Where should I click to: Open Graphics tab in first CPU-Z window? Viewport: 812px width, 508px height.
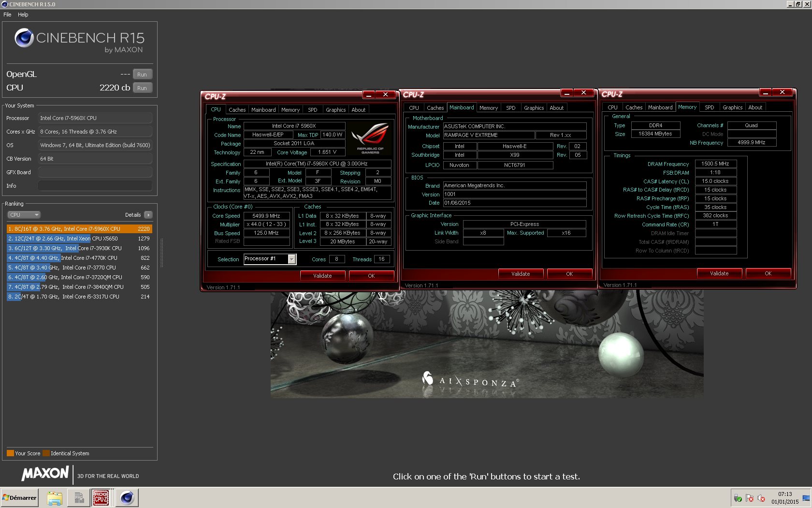tap(336, 110)
